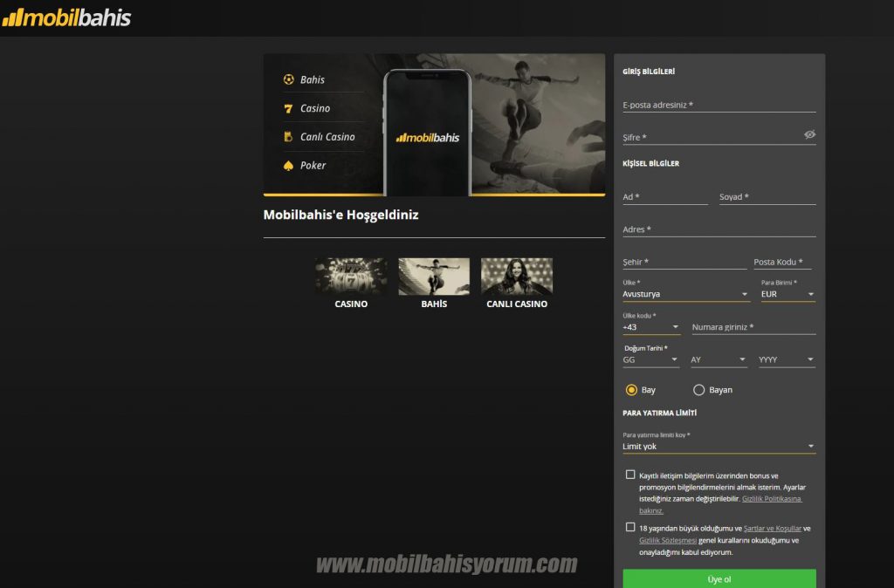Click the Canlı Casino cards icon
Screen dimensions: 894x588
pyautogui.click(x=288, y=137)
